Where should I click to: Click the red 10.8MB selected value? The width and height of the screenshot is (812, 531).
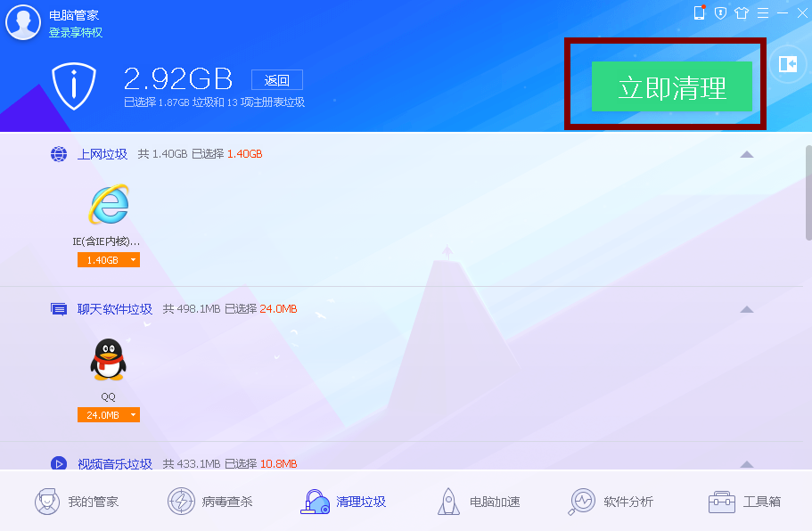coord(279,463)
